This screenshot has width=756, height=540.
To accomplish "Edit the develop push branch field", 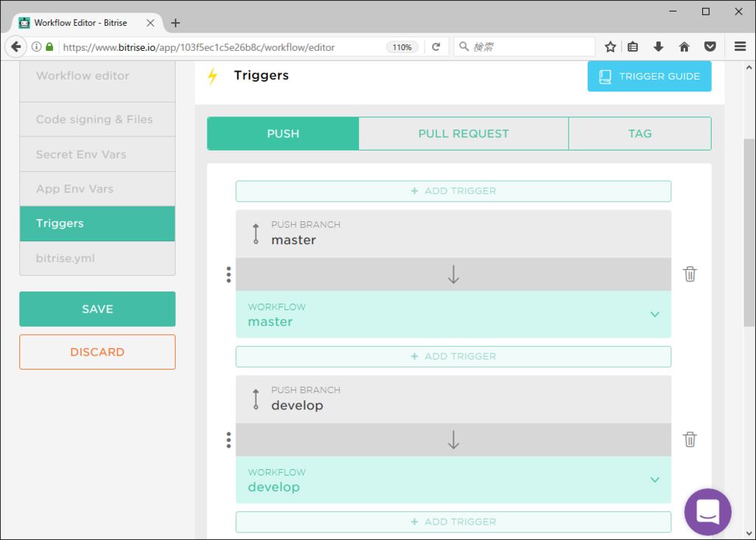I will (x=453, y=399).
